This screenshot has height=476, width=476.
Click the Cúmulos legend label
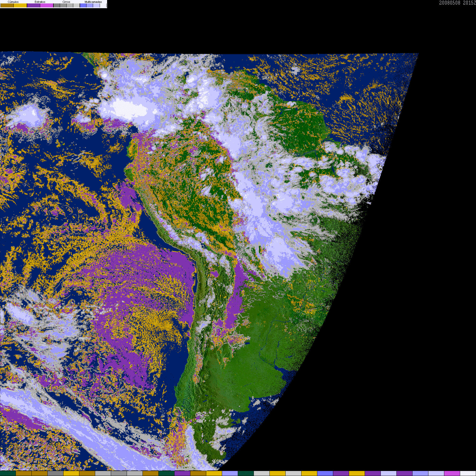tap(13, 2)
